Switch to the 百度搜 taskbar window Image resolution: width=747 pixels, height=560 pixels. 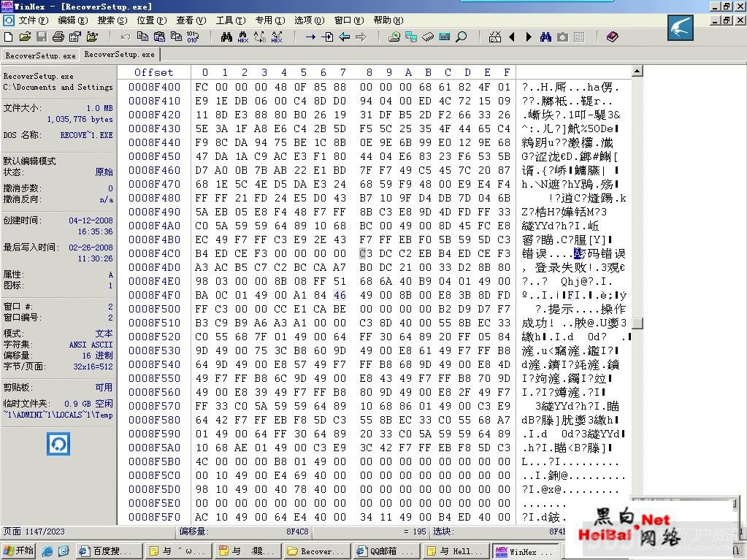(x=109, y=551)
